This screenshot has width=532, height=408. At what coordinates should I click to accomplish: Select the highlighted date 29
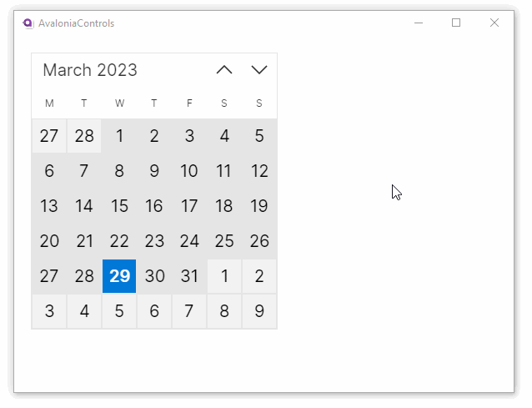click(x=119, y=276)
